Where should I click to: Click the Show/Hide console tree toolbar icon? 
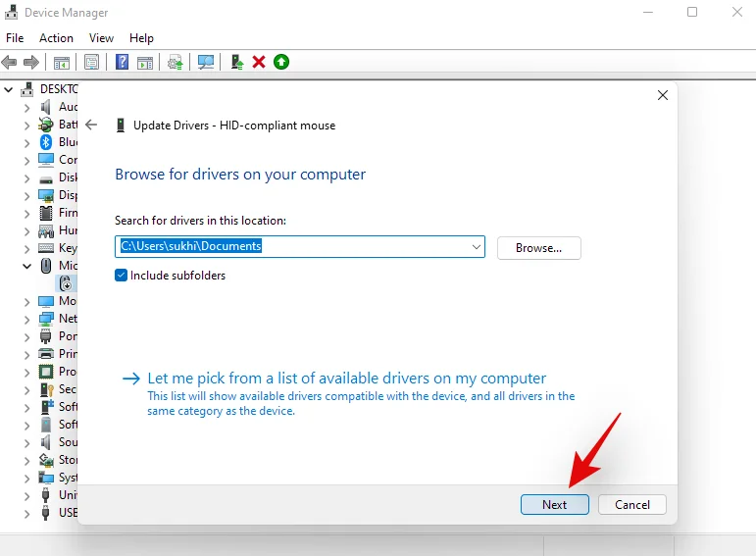click(62, 62)
